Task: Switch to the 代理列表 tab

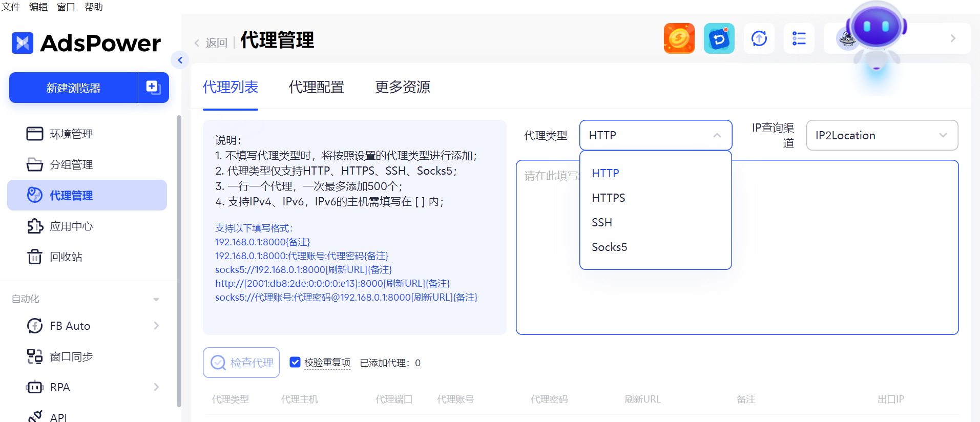Action: pyautogui.click(x=231, y=87)
